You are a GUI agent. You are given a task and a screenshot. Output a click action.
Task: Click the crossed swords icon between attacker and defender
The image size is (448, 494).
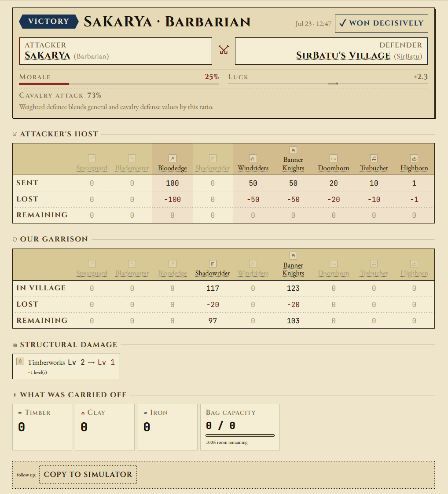(x=224, y=50)
